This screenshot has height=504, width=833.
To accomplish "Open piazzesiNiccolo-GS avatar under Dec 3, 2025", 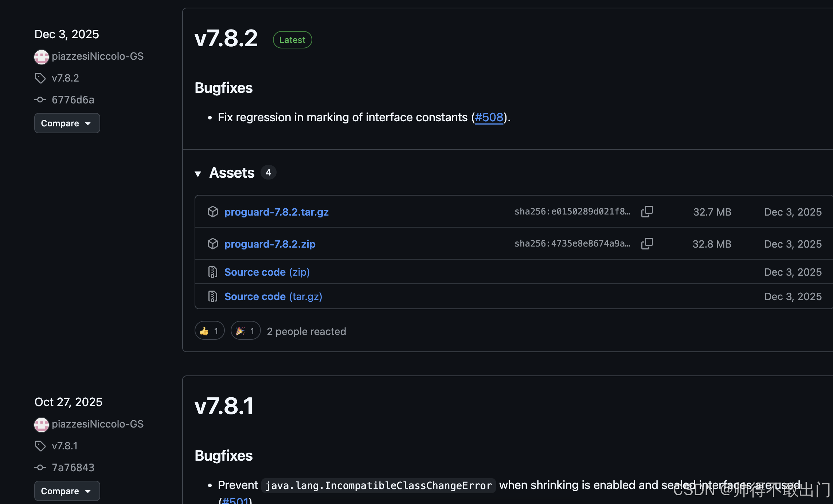I will [x=42, y=57].
